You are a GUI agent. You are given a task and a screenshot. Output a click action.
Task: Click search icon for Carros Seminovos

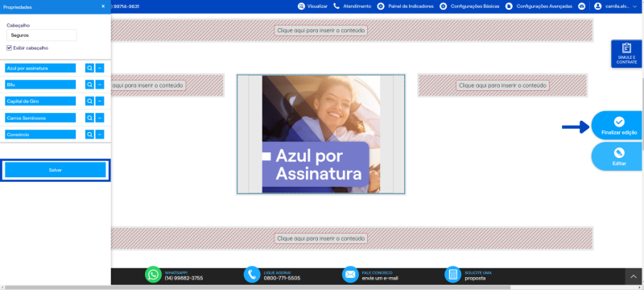pyautogui.click(x=89, y=118)
